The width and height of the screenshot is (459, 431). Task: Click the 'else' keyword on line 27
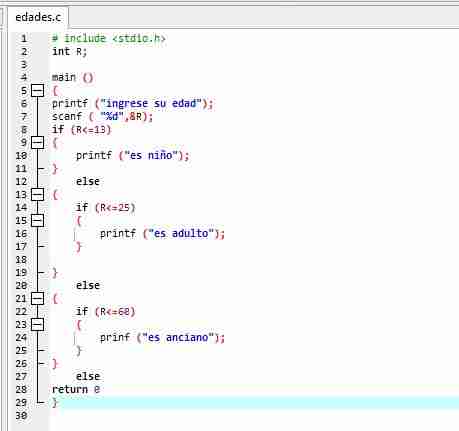tap(88, 376)
